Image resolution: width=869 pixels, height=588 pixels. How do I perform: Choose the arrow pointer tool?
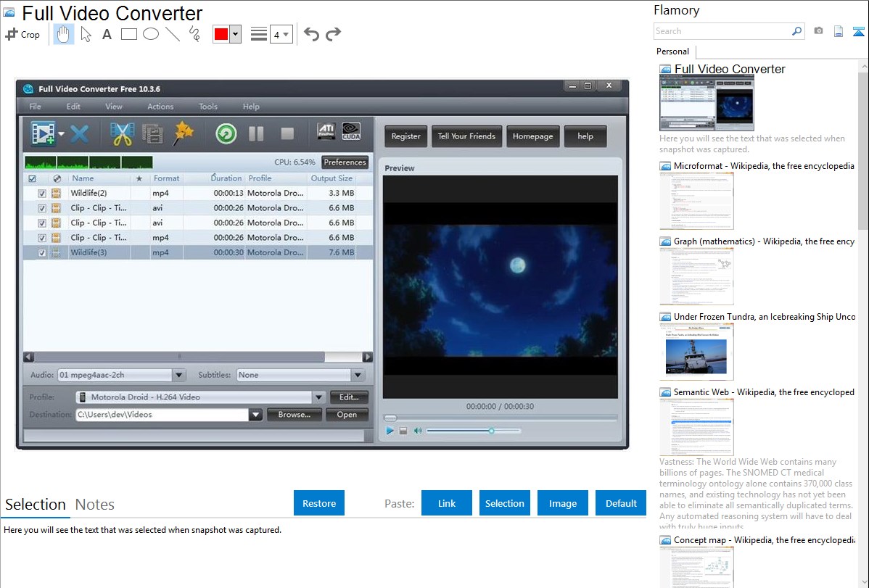[86, 34]
